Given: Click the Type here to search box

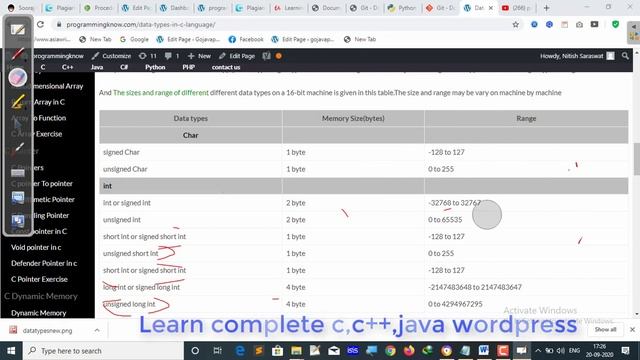Looking at the screenshot, I should tap(102, 351).
